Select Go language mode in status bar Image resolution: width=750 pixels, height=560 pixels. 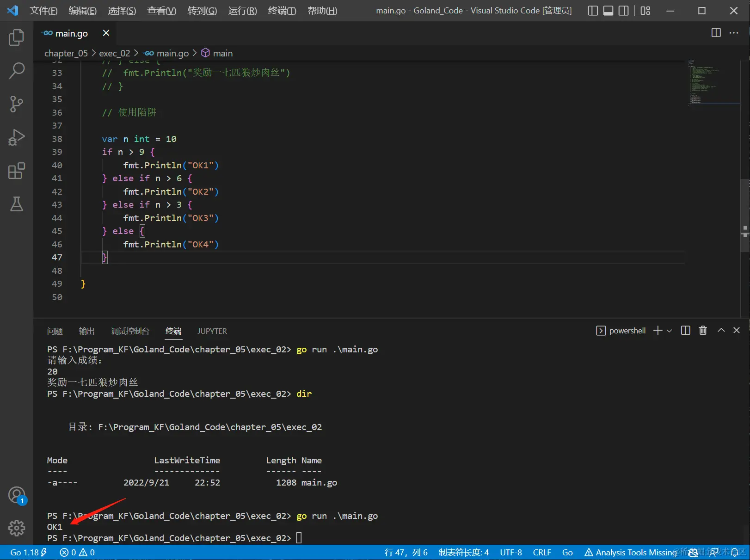(x=567, y=552)
